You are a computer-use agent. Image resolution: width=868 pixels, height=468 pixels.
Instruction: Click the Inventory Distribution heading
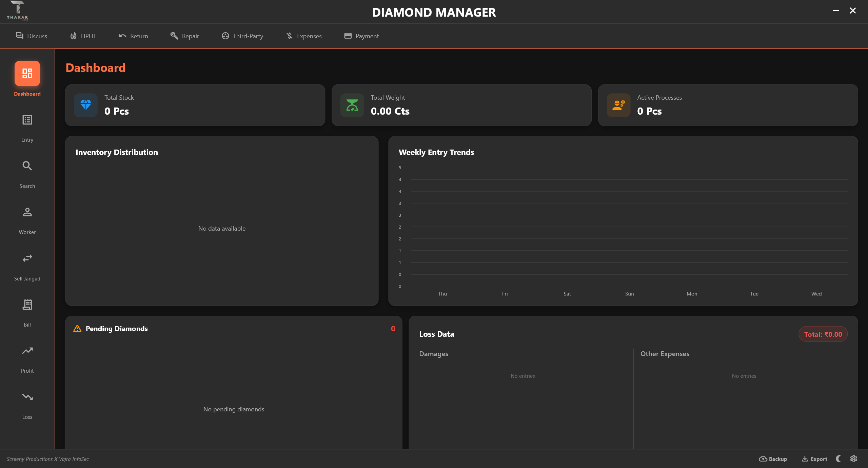coord(117,152)
